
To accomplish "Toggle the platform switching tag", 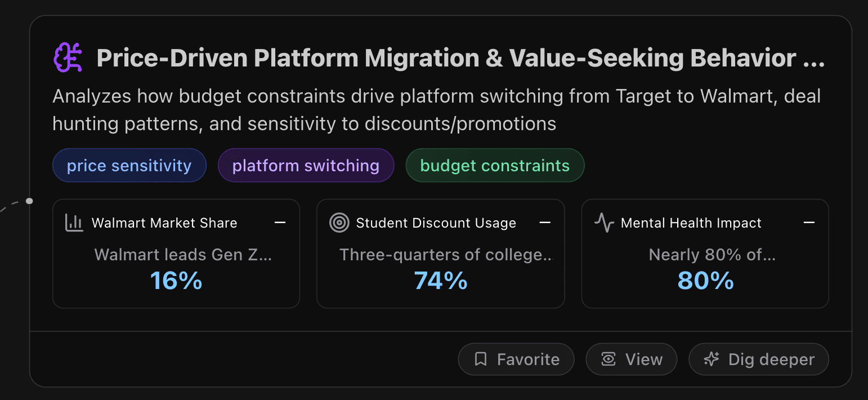I will 306,165.
